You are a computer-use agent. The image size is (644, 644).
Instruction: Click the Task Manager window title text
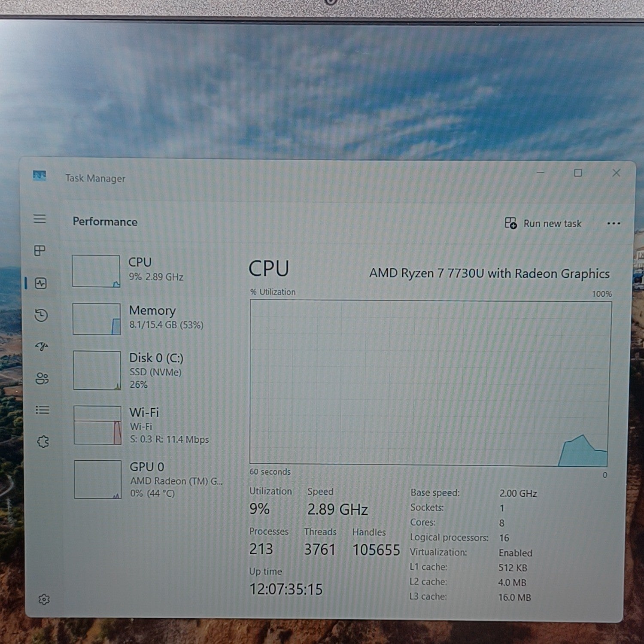pos(95,178)
